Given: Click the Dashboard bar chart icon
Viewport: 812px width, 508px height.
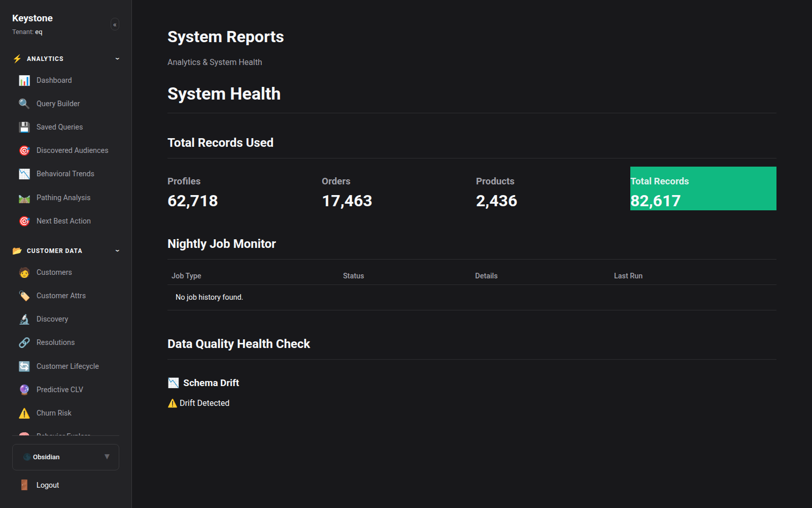Looking at the screenshot, I should point(24,80).
